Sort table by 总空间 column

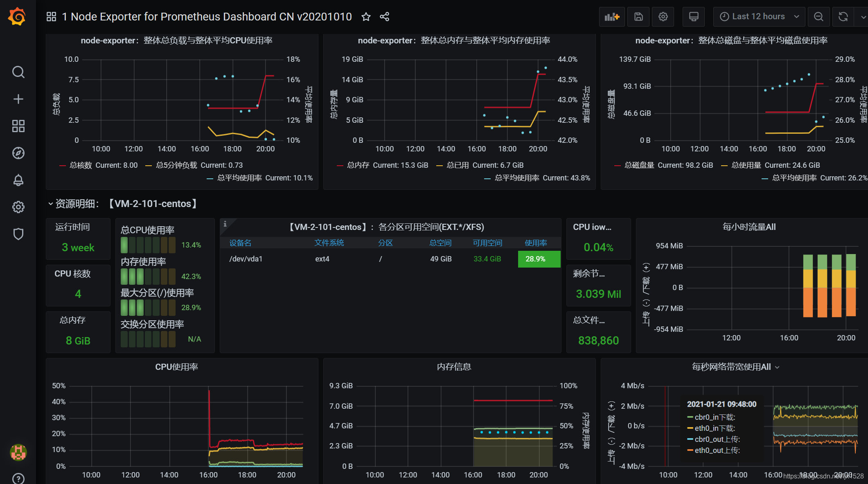(440, 243)
